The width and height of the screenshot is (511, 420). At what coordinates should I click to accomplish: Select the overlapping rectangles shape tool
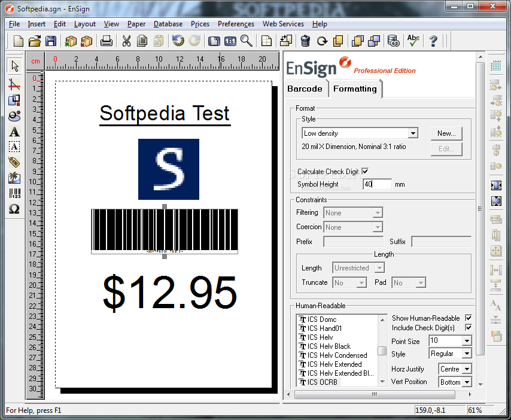(14, 100)
